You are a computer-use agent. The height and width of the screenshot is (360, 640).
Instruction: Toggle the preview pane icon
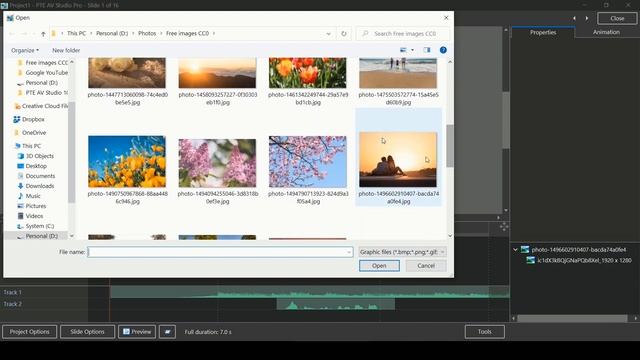click(427, 50)
